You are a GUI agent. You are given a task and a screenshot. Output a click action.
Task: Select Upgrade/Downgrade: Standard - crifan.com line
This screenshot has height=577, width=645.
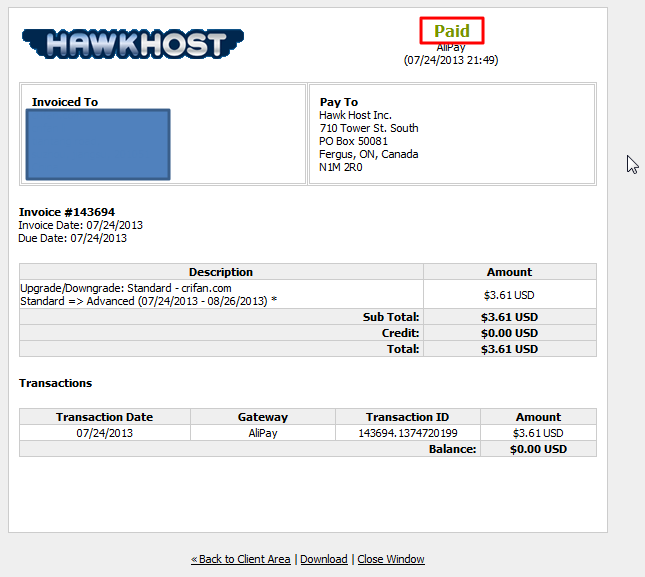(126, 288)
